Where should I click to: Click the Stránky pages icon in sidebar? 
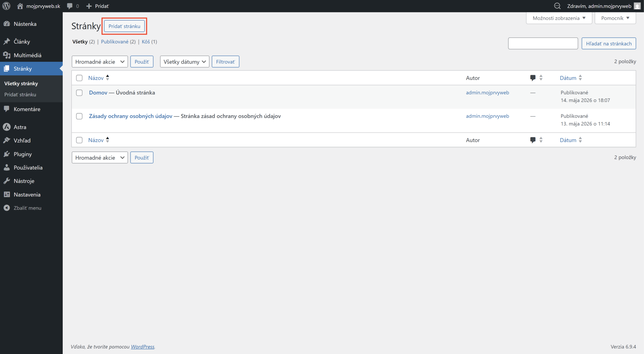tap(7, 69)
